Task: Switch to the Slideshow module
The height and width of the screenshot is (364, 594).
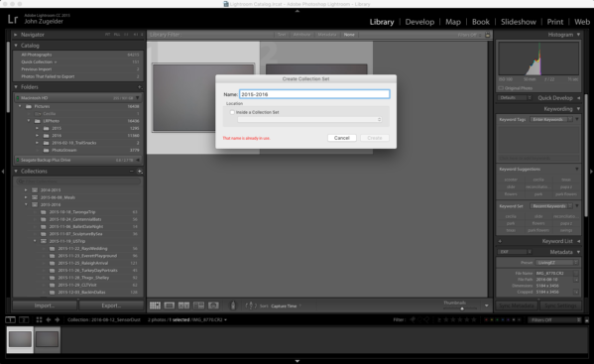Action: tap(519, 22)
